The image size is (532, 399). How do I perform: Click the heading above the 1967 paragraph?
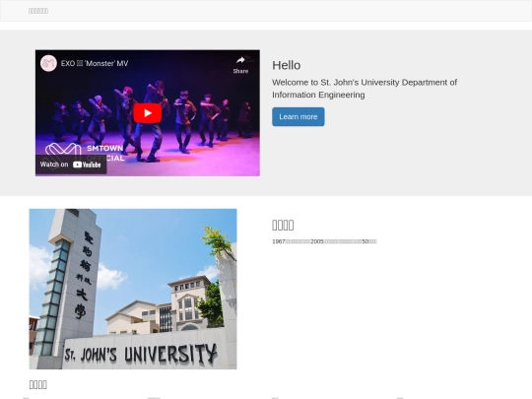[283, 225]
